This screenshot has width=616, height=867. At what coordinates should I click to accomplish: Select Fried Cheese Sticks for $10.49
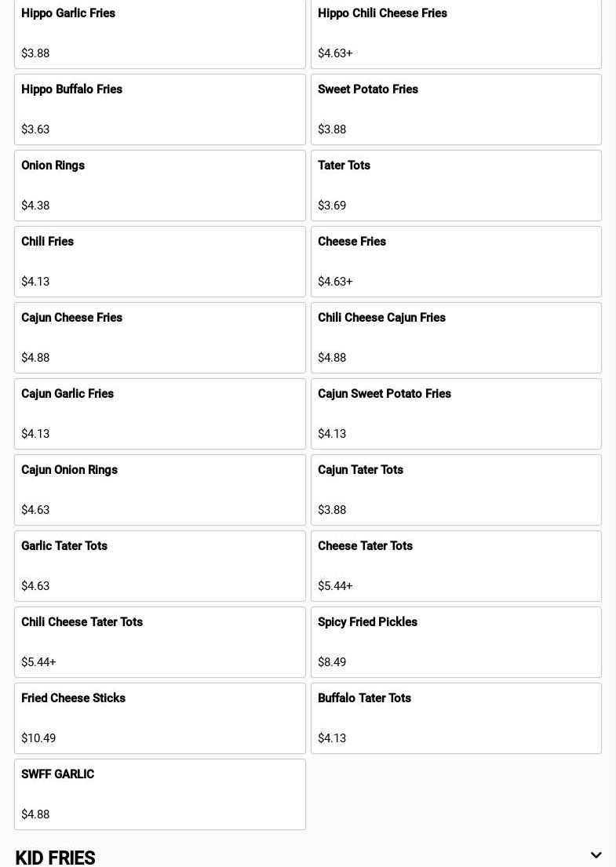159,718
